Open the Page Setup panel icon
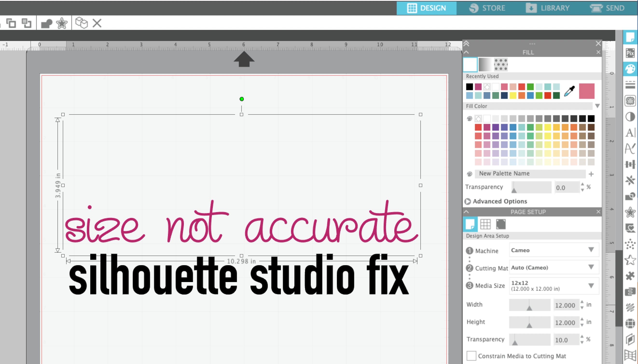638x364 pixels. point(631,37)
